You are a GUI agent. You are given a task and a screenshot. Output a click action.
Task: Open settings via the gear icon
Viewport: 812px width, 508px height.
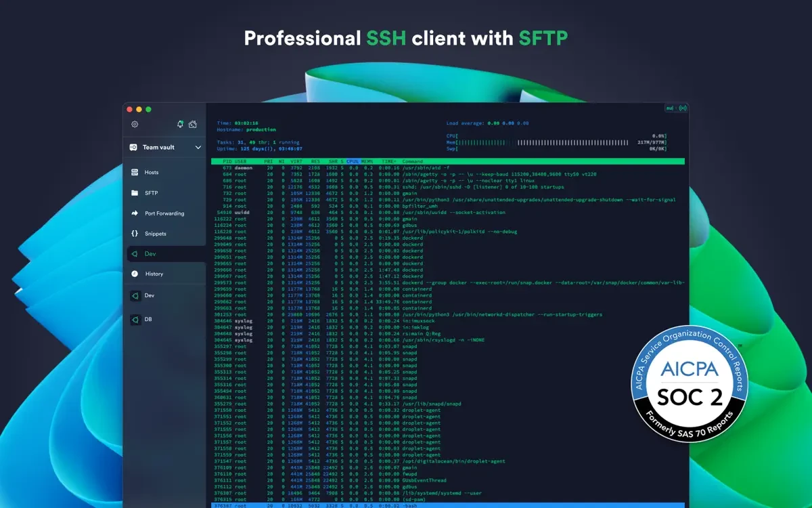coord(135,125)
